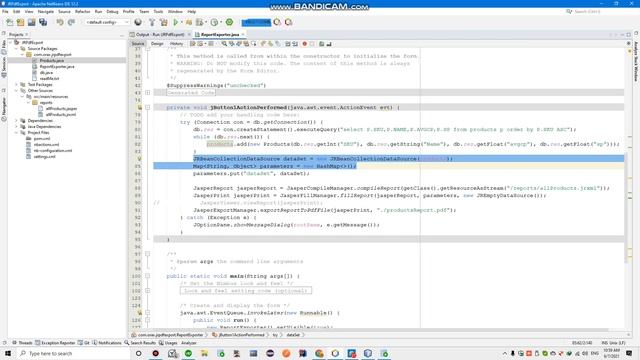Open Exception Reporter bottom tab
This screenshot has height=360, width=640.
coord(55,343)
